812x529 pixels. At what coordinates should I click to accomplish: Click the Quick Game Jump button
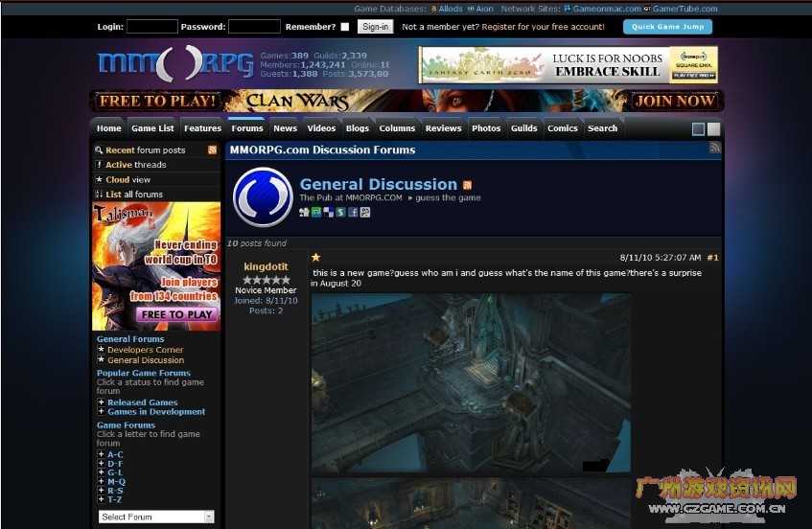pos(667,27)
